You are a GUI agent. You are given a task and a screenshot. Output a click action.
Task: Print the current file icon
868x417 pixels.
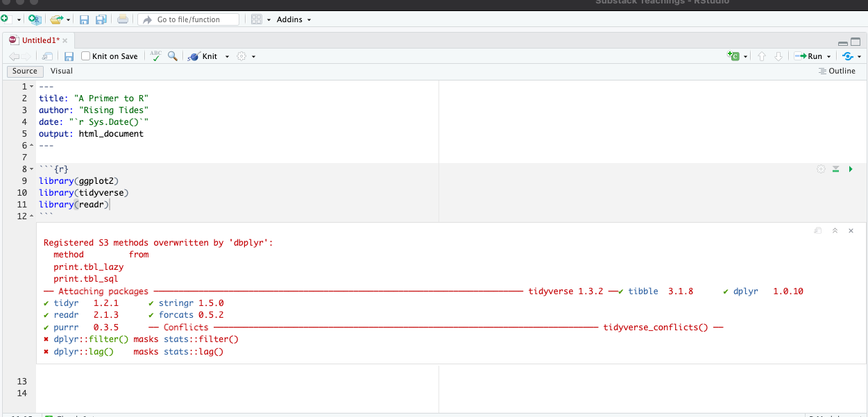123,19
